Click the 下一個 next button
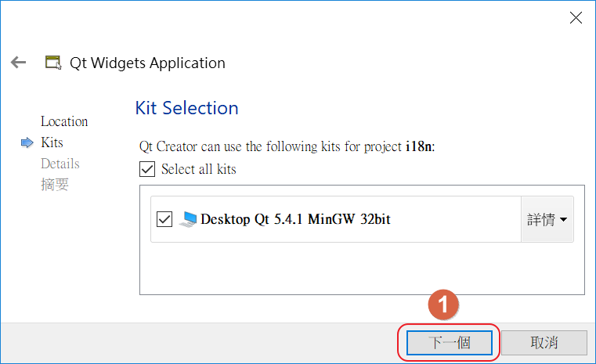This screenshot has height=364, width=596. [x=450, y=343]
